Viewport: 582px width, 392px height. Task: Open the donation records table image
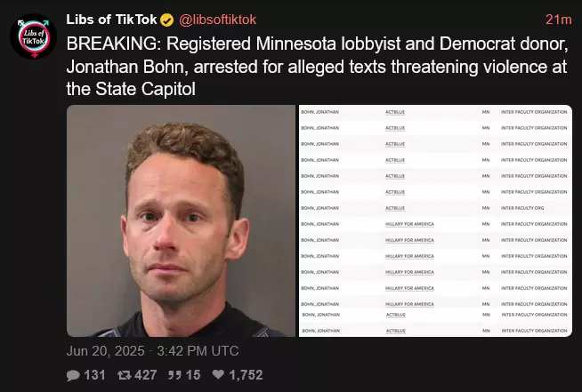[x=435, y=221]
